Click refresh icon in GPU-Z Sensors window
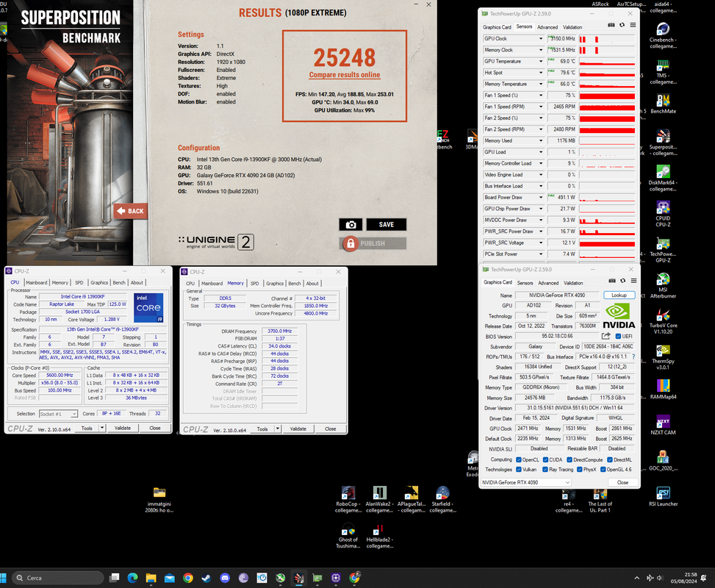Image resolution: width=715 pixels, height=588 pixels. tap(622, 25)
